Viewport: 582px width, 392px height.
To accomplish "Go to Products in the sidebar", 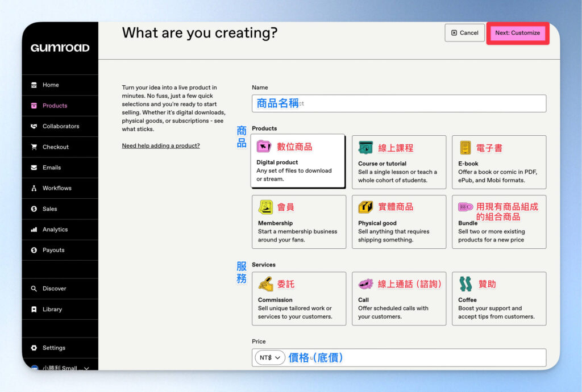I will pos(60,106).
